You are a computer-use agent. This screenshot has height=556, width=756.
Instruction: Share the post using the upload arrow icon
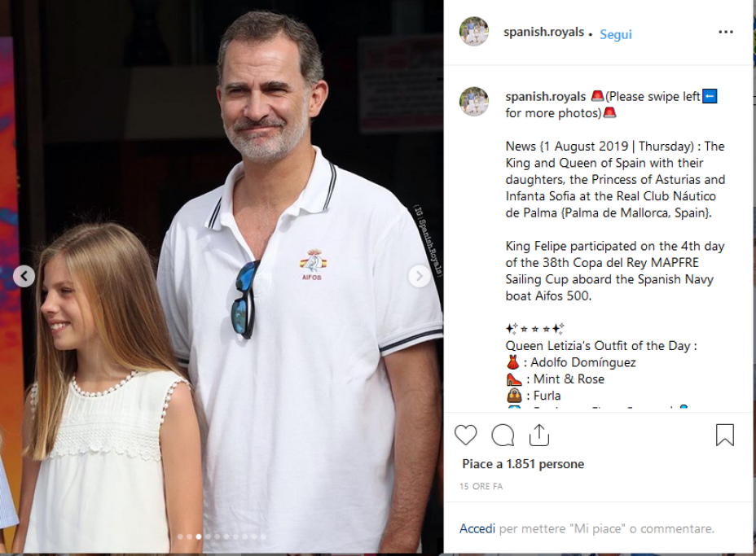[539, 435]
